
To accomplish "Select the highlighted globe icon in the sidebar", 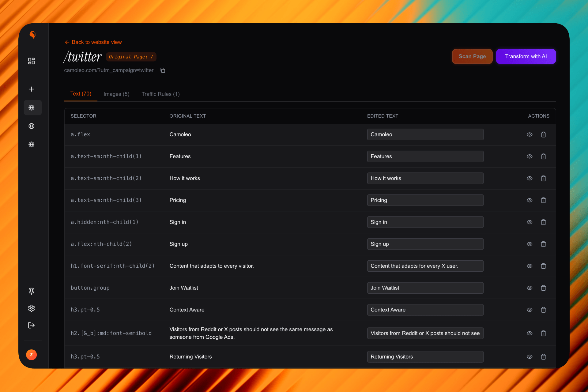I will [x=32, y=107].
